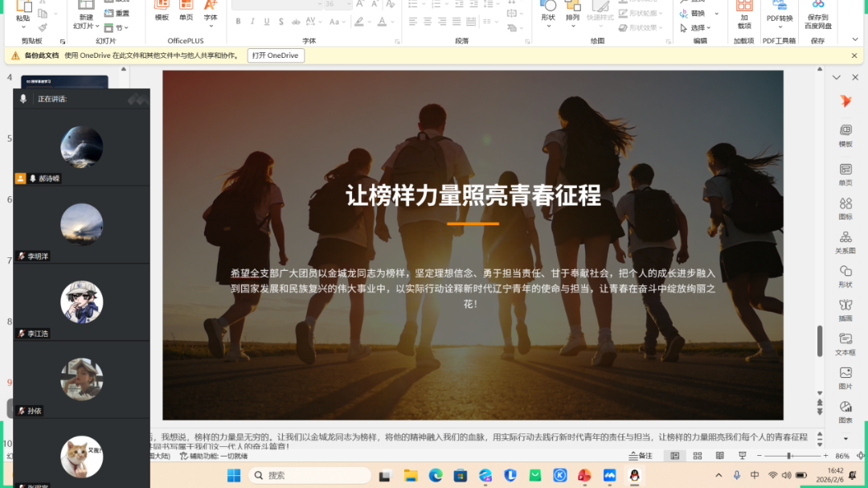Switch to reading view in status bar
This screenshot has height=488, width=868.
[x=719, y=456]
